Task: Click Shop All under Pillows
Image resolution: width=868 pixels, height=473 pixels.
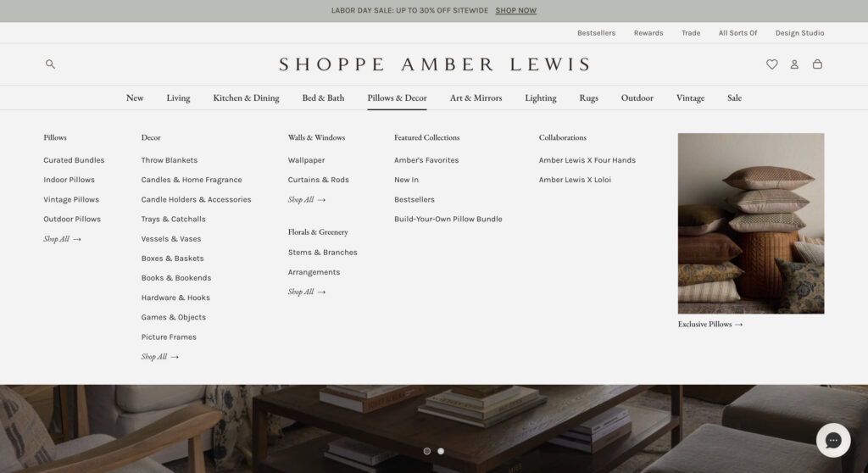Action: (x=62, y=239)
